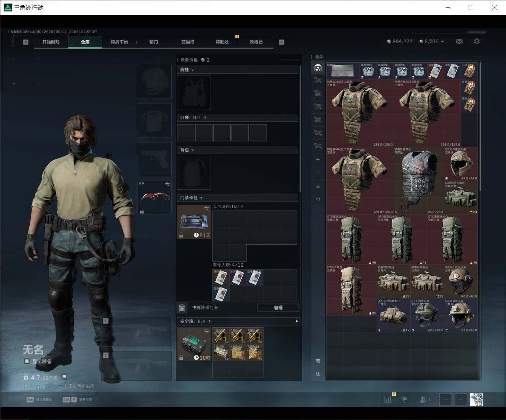Open the mail envelope icon
The width and height of the screenshot is (506, 420).
click(x=459, y=41)
